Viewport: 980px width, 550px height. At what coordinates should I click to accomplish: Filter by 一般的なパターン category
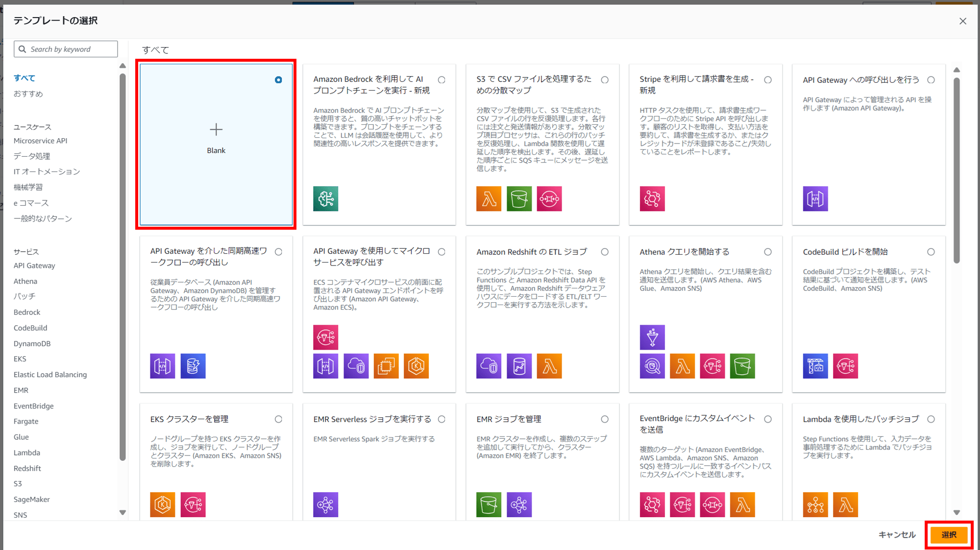coord(43,218)
